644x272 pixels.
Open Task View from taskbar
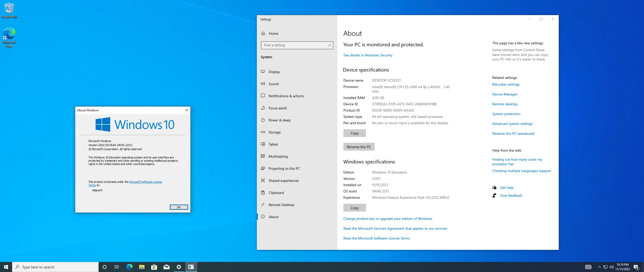(x=117, y=267)
